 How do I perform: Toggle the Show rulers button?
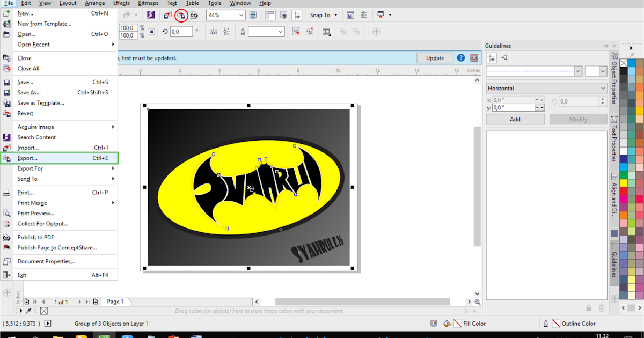click(270, 15)
